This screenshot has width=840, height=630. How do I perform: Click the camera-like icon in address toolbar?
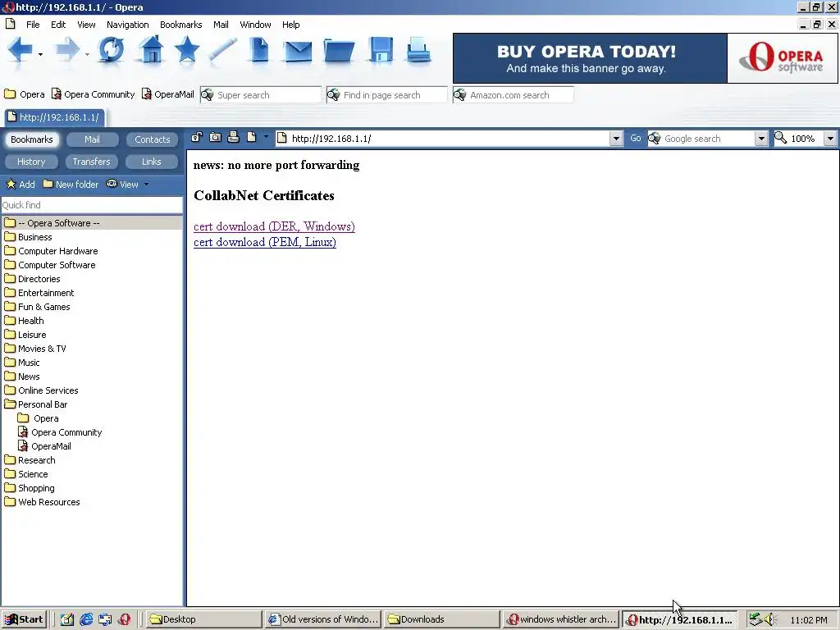click(216, 137)
